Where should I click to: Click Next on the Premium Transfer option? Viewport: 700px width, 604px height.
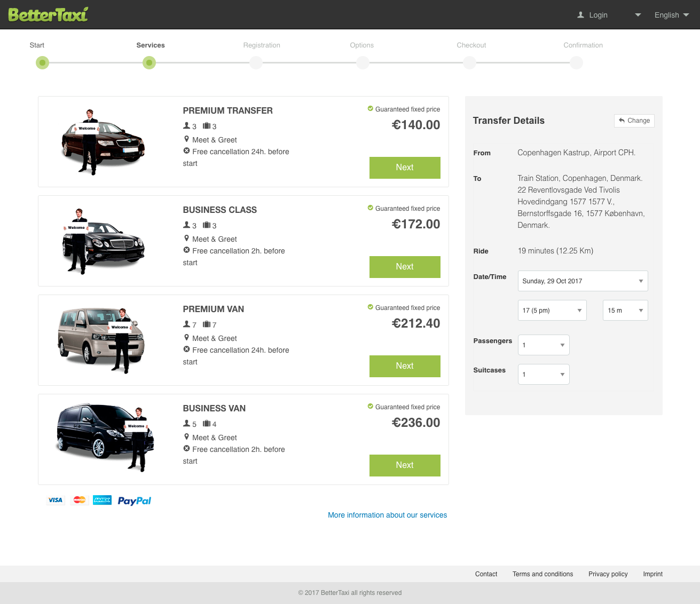pos(404,168)
